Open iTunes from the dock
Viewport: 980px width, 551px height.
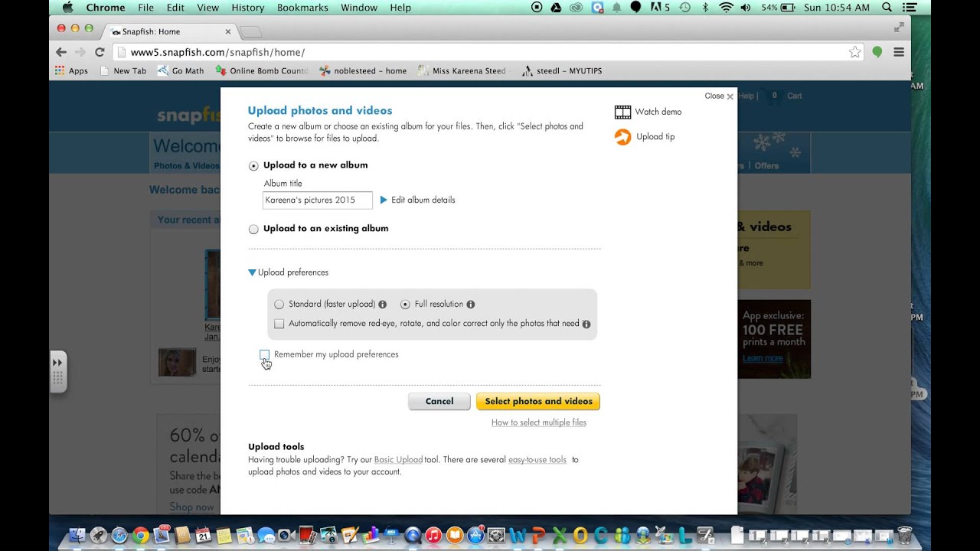click(433, 536)
